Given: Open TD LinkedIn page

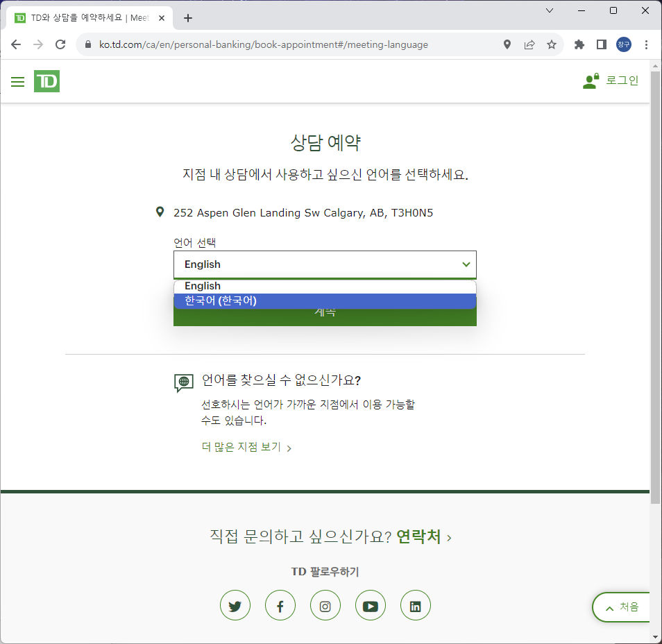Looking at the screenshot, I should point(416,606).
